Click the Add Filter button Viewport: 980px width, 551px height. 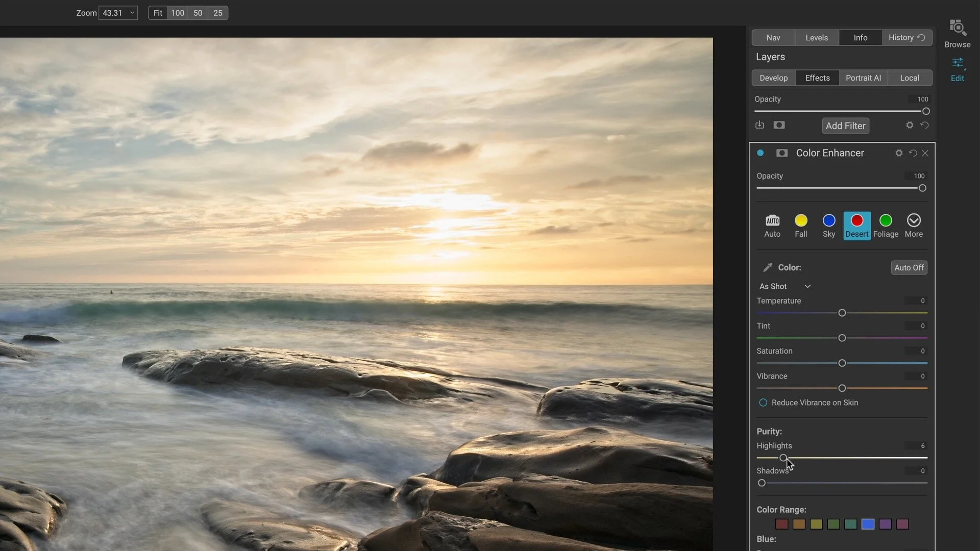click(x=845, y=126)
